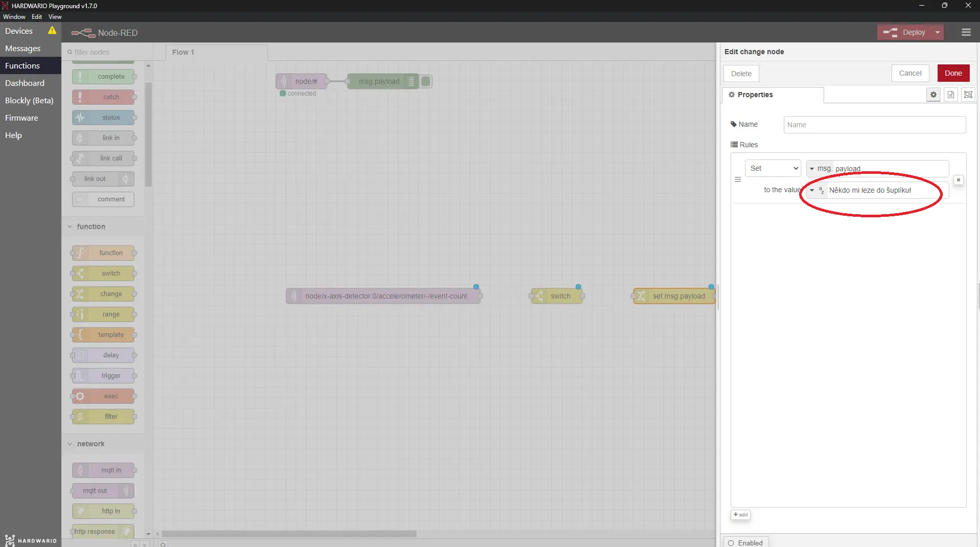The image size is (980, 547).
Task: Select the mqtt in node in palette
Action: coord(103,470)
